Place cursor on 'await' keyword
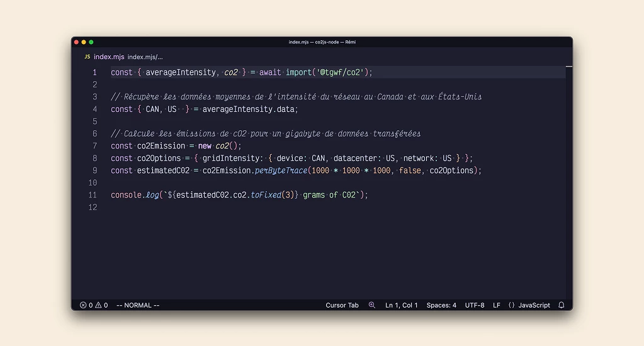Screen dimensions: 644x346 point(270,72)
